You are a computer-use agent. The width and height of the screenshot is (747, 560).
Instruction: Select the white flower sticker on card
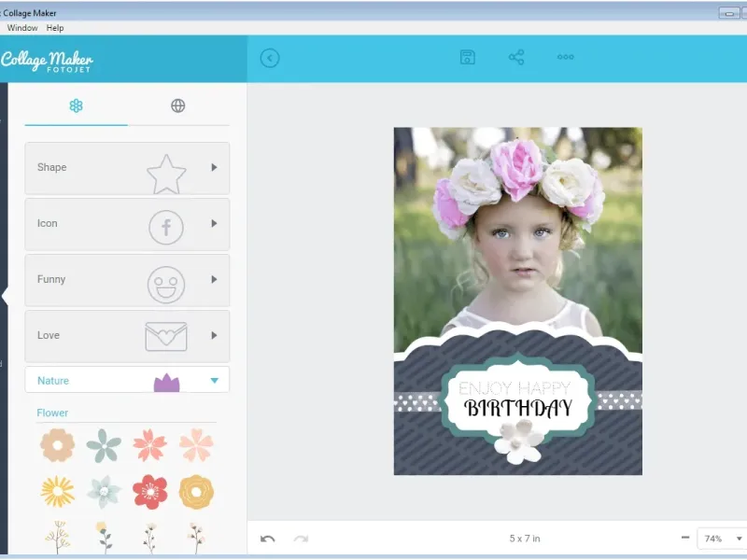519,441
